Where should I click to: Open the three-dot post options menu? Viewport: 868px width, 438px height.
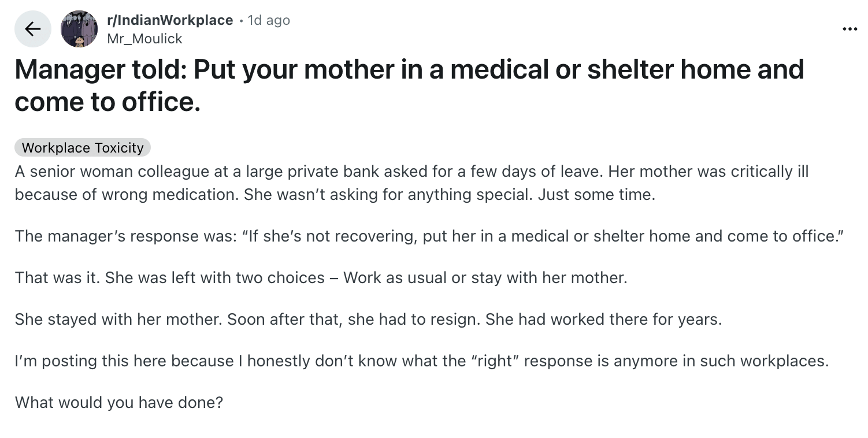click(x=850, y=29)
